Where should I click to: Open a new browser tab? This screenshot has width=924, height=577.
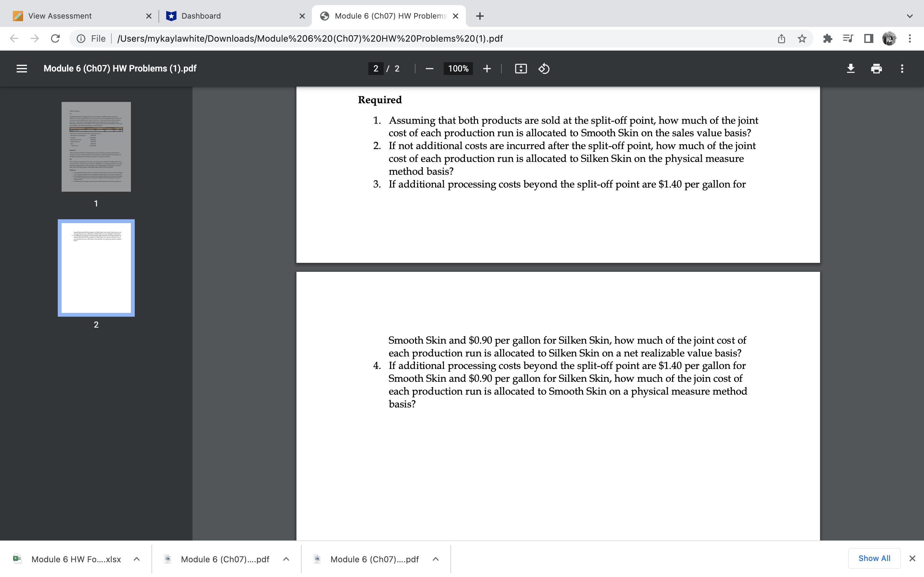pyautogui.click(x=480, y=16)
